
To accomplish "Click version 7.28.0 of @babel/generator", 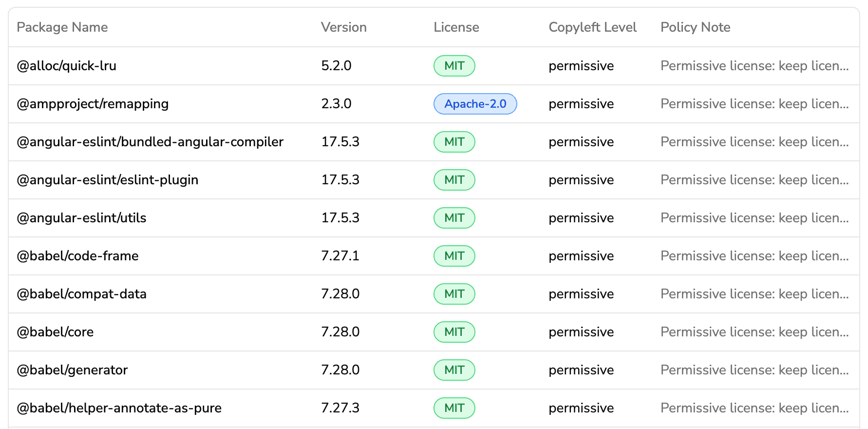I will coord(340,370).
